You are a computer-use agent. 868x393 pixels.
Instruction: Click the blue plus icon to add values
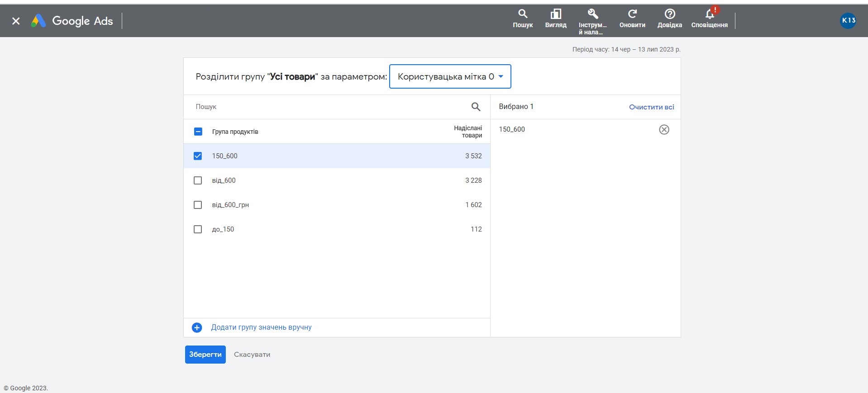pyautogui.click(x=197, y=327)
